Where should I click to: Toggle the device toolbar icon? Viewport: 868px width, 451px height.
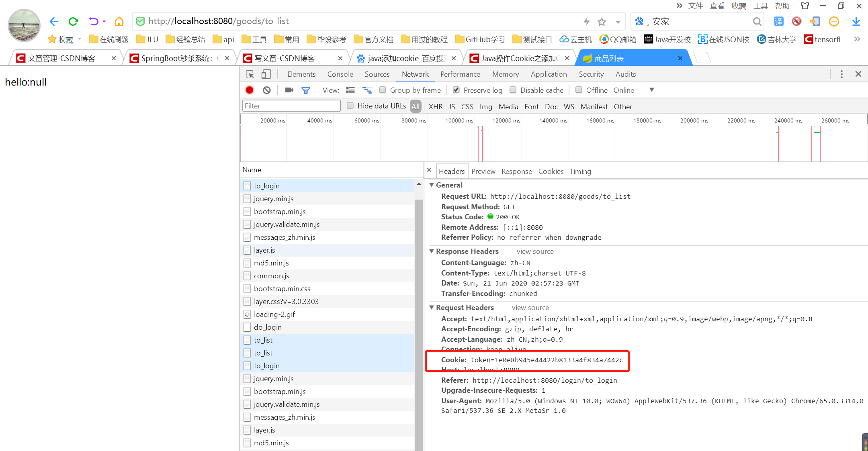tap(266, 74)
